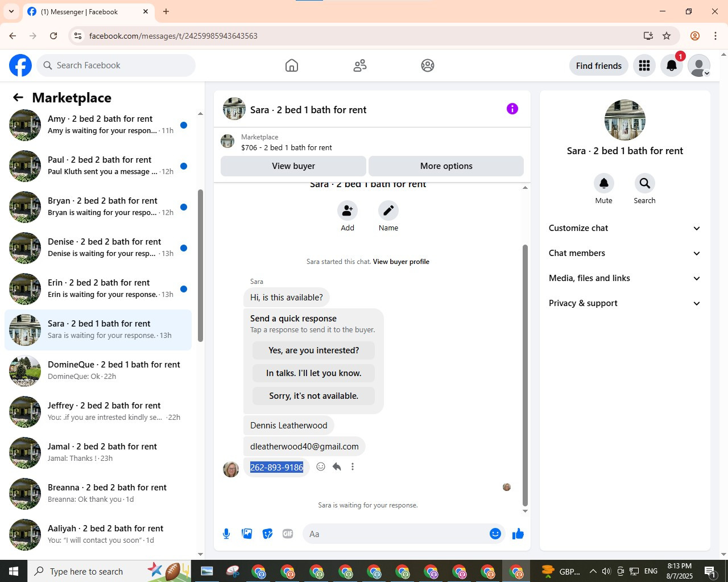This screenshot has height=582, width=728.
Task: Open the Windows notification center
Action: (x=710, y=571)
